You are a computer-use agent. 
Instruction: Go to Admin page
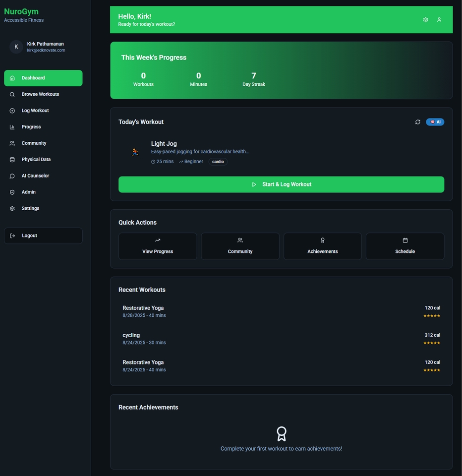[x=43, y=192]
